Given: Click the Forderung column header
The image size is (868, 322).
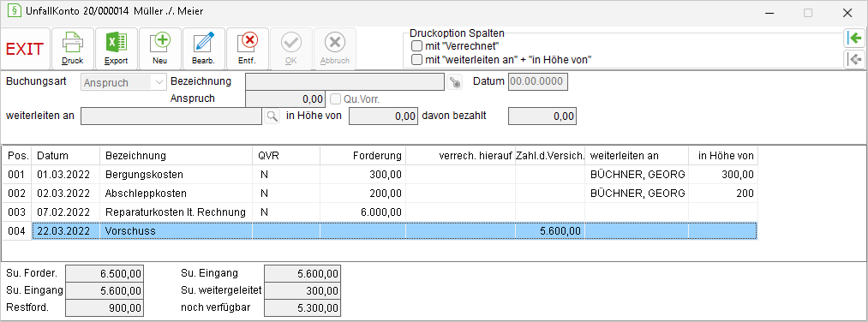Looking at the screenshot, I should 362,156.
